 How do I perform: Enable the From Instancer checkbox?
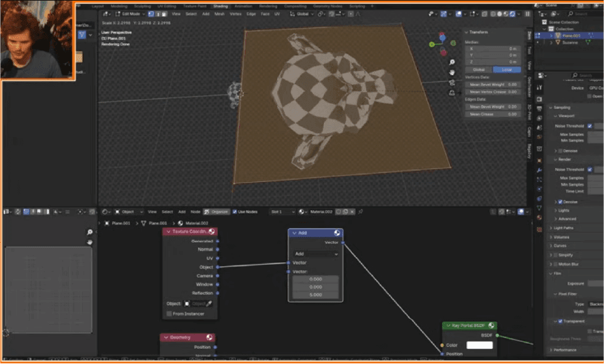(x=169, y=314)
